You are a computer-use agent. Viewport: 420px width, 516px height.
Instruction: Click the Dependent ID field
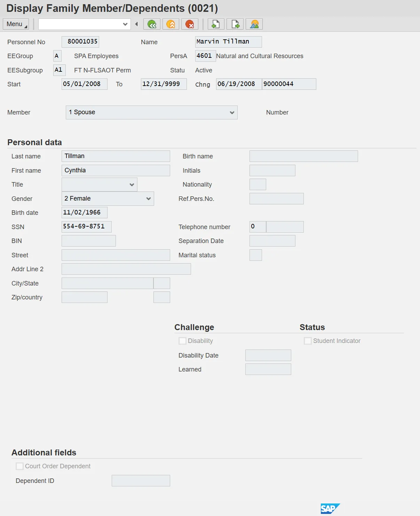(141, 481)
